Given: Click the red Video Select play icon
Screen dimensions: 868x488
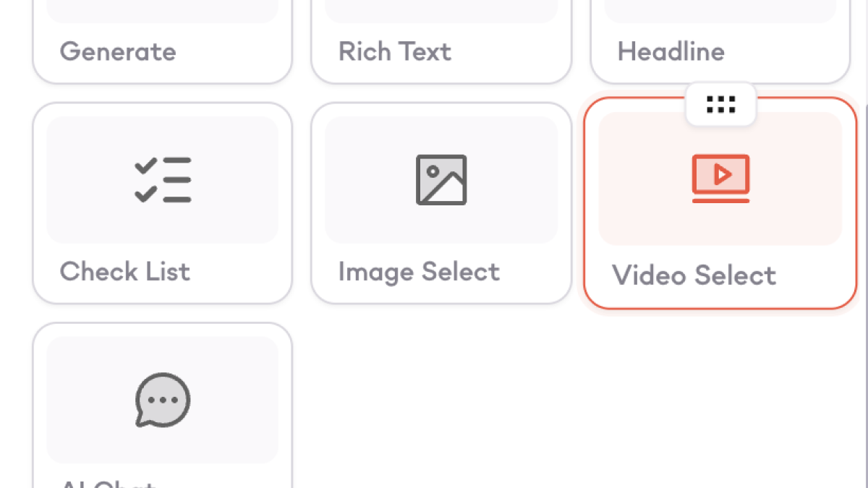Looking at the screenshot, I should point(720,178).
